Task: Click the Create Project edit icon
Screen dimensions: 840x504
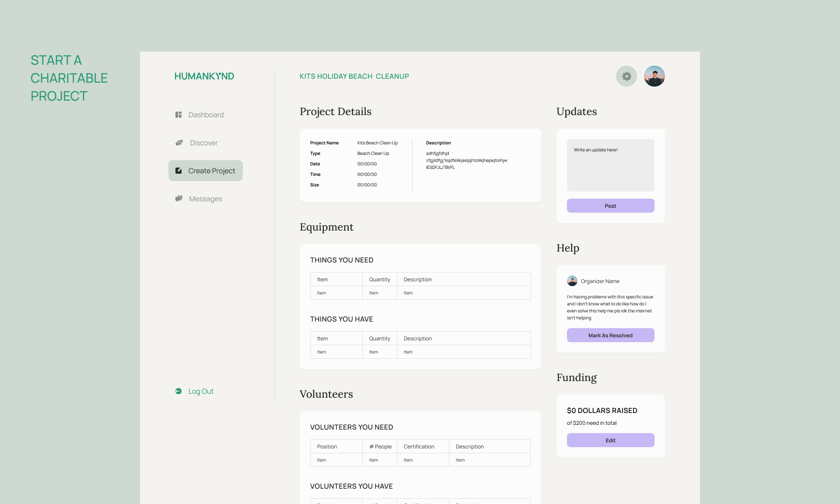Action: tap(178, 171)
